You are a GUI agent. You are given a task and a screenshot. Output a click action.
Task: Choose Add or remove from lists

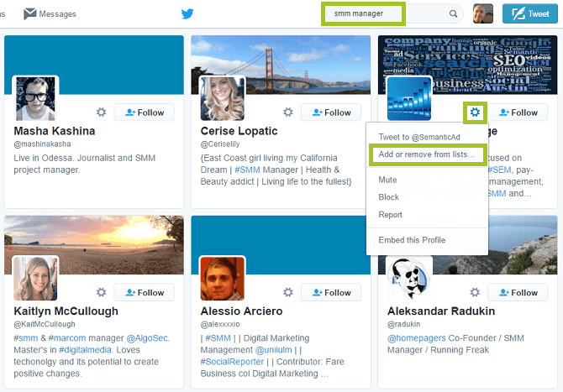tap(427, 154)
